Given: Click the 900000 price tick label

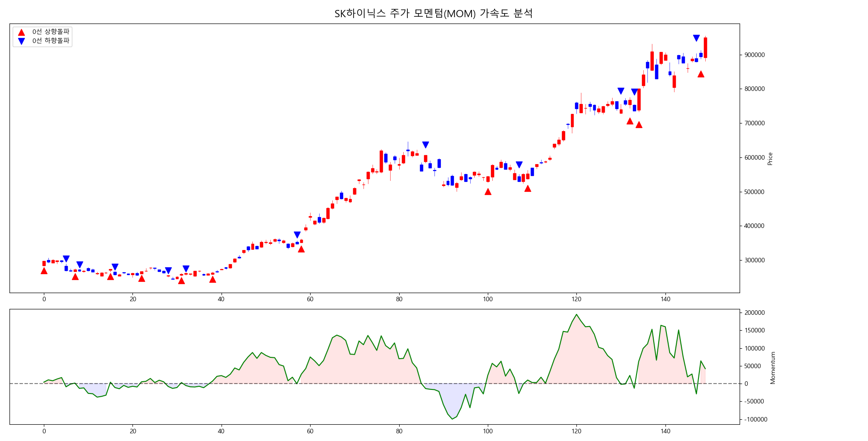Looking at the screenshot, I should tap(755, 55).
